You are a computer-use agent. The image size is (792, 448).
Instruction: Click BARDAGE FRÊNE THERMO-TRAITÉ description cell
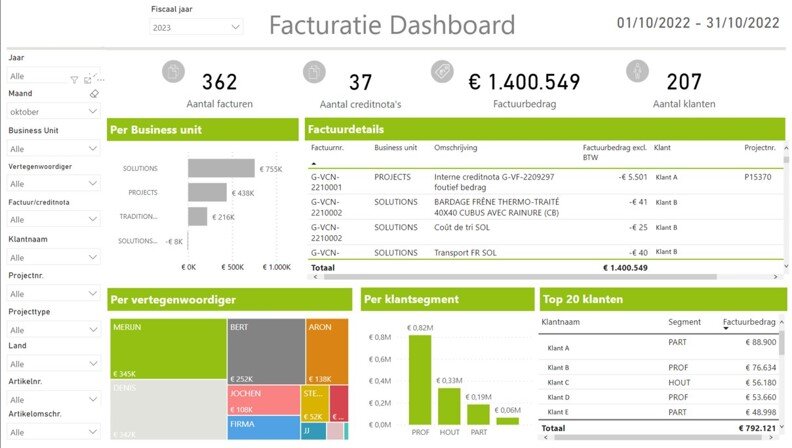[497, 207]
